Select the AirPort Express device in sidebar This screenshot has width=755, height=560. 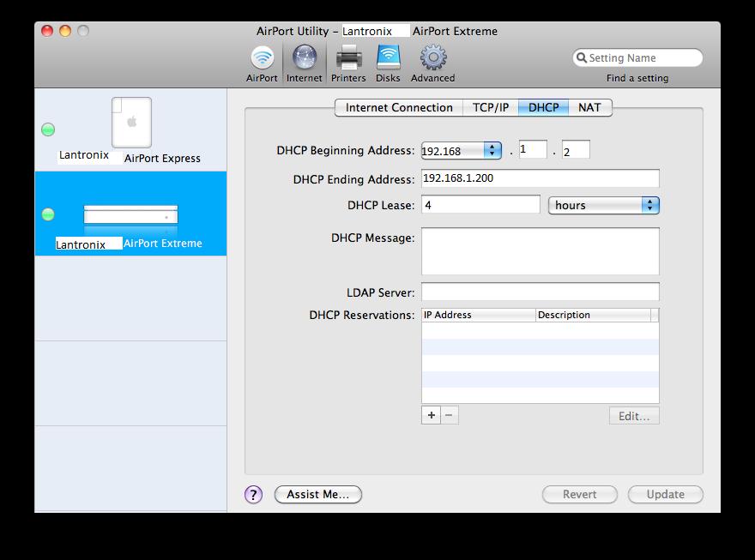tap(130, 129)
